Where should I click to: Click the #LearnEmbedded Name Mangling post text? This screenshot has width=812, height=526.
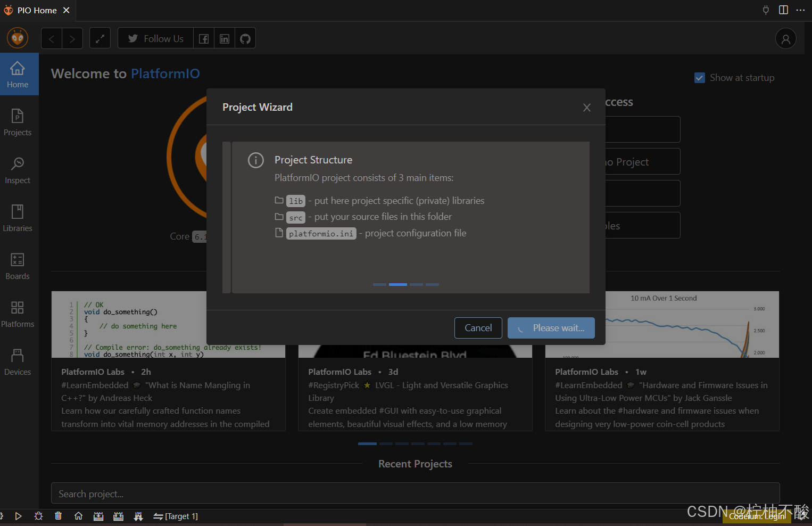click(x=165, y=405)
